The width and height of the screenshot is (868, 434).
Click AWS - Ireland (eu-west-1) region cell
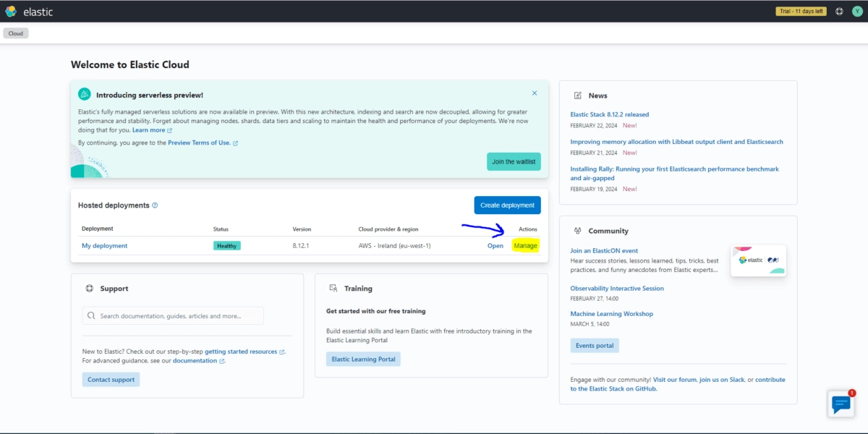tap(394, 246)
